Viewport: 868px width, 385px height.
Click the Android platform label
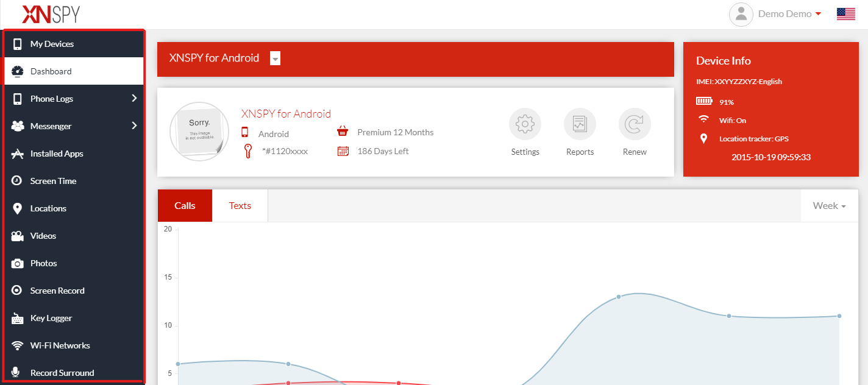274,134
